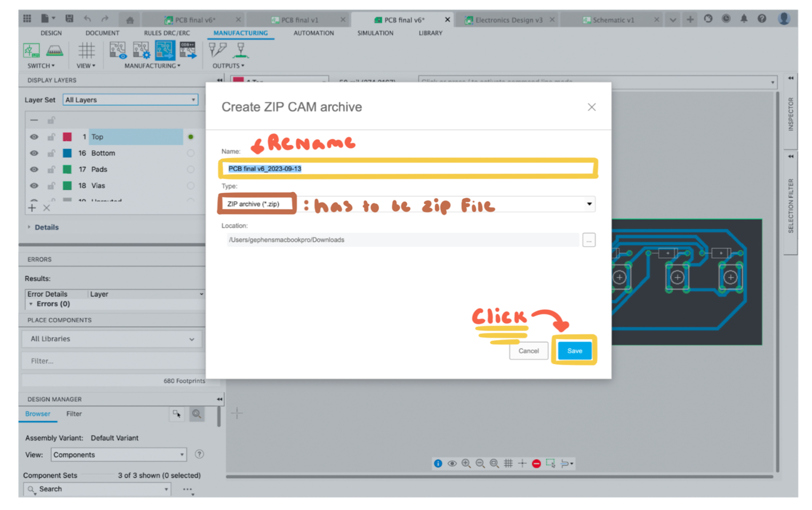Select the Bottom layer radio button
The height and width of the screenshot is (510, 812).
(x=191, y=153)
